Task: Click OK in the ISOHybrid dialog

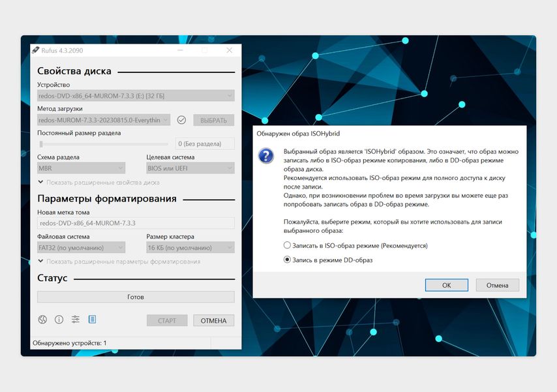Action: click(x=447, y=285)
